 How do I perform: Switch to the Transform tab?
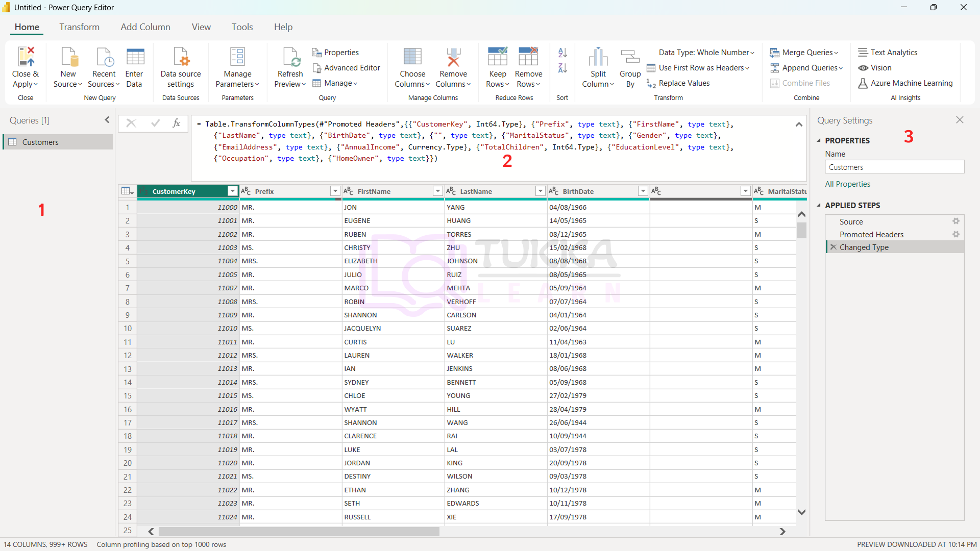[x=79, y=27]
